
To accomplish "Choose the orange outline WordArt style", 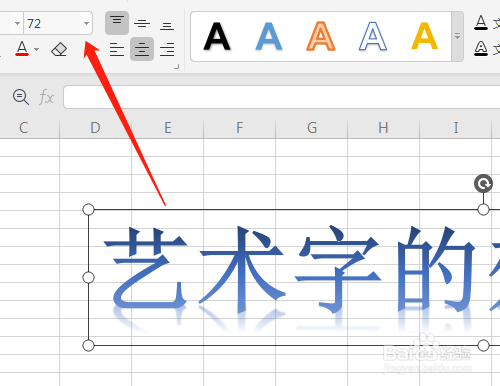I will (321, 36).
